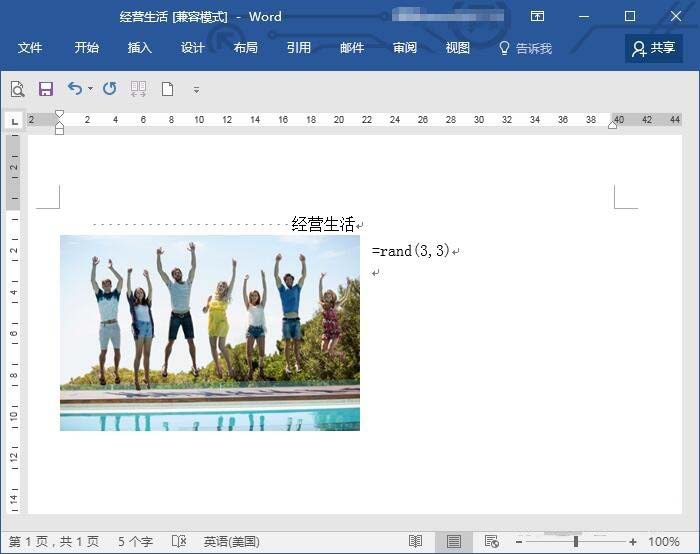Click the ruler tab selector box
Viewport: 700px width, 554px height.
(14, 120)
